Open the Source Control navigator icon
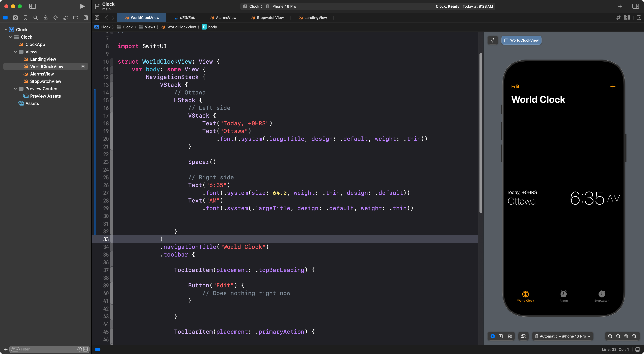 [x=15, y=17]
